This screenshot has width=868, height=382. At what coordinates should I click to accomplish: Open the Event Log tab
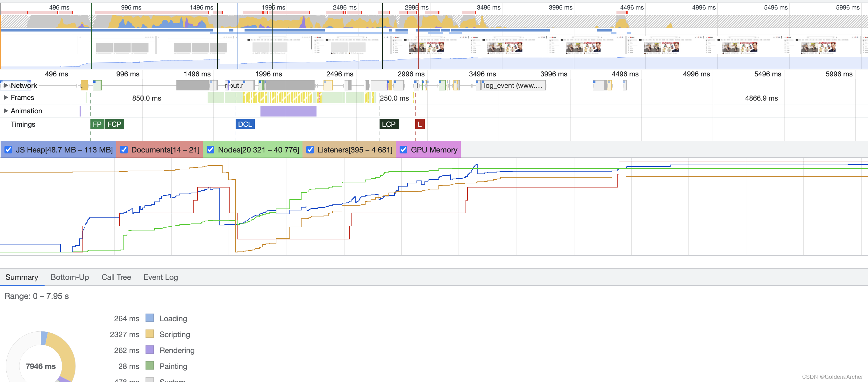point(161,277)
